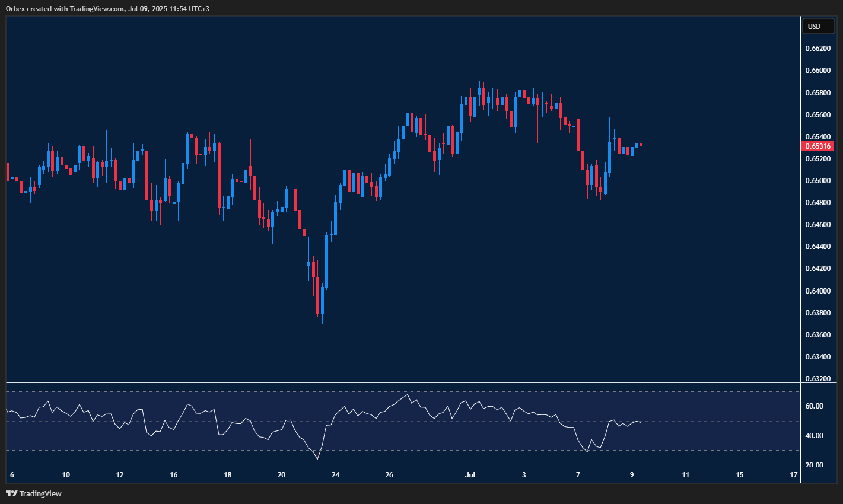This screenshot has width=843, height=504.
Task: Open the price scale context options via 0.66000 label
Action: click(x=818, y=70)
